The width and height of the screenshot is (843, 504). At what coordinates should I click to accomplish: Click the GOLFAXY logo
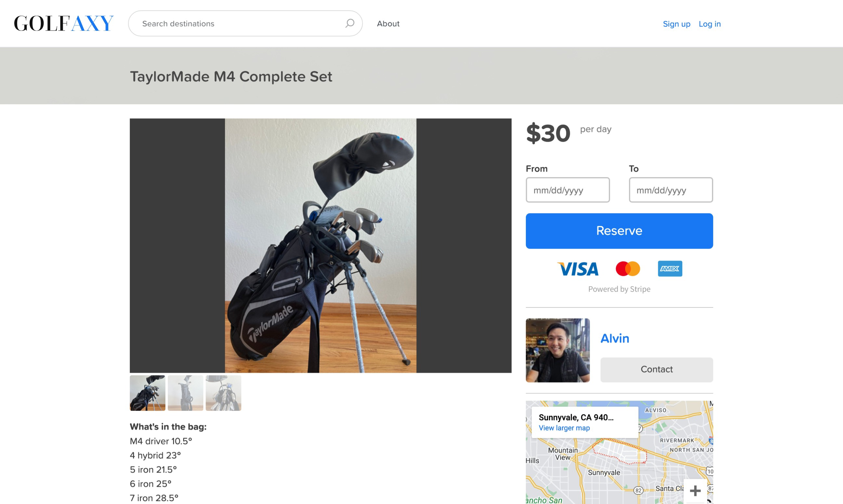pos(63,23)
